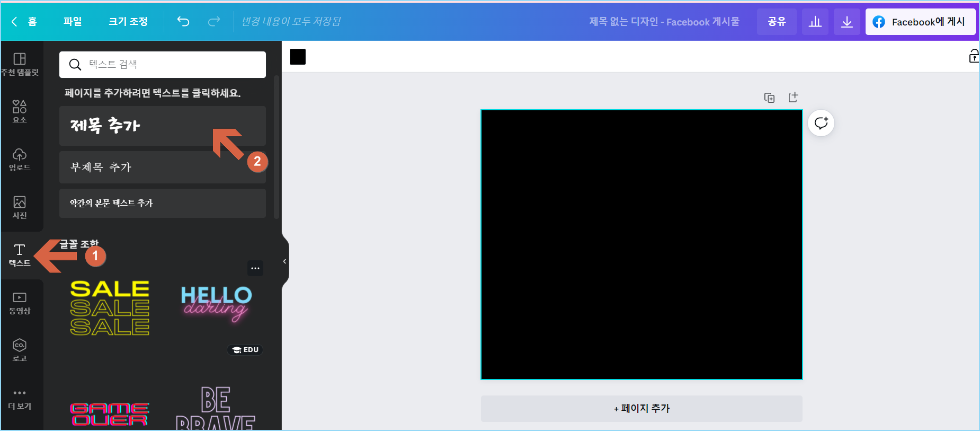
Task: Open the 사진 sidebar tab
Action: tap(20, 207)
